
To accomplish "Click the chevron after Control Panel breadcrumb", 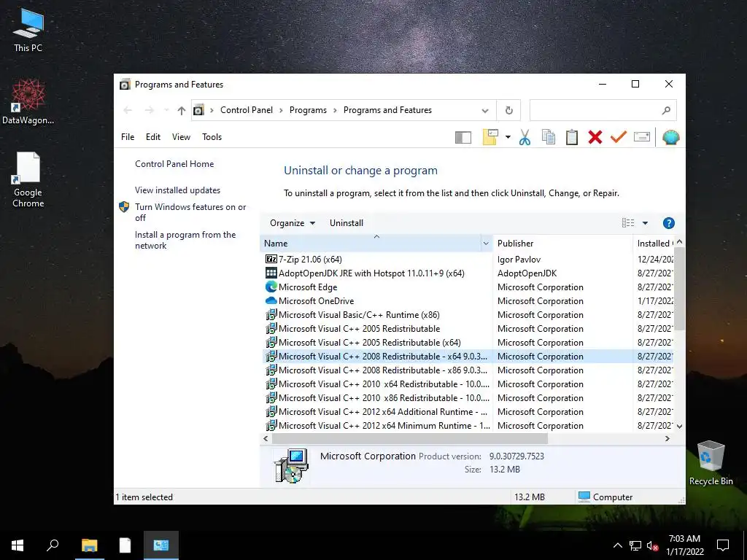I will click(281, 111).
